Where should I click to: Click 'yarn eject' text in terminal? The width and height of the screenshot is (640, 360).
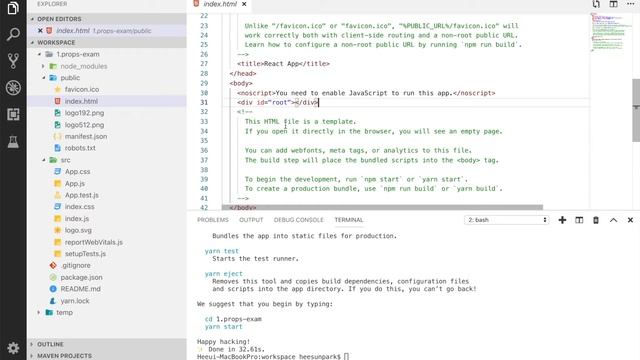(223, 273)
